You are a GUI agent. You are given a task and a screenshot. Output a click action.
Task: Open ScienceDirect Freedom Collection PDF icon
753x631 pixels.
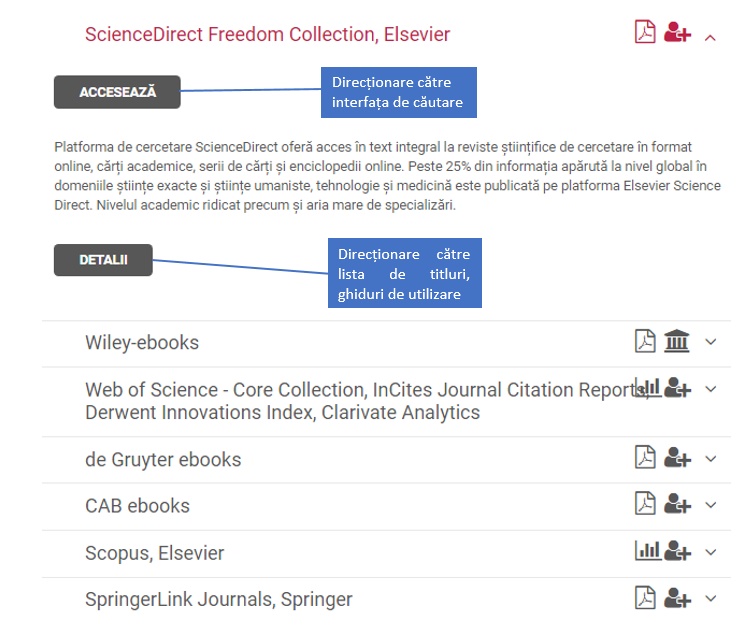pos(645,32)
